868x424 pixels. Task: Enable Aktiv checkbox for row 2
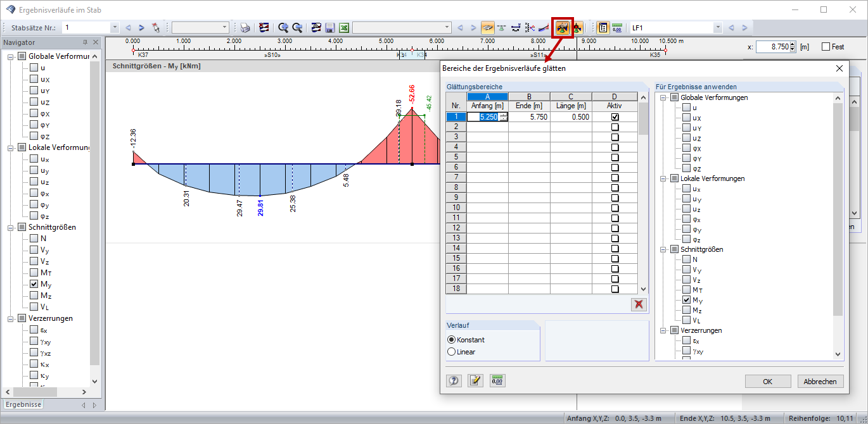click(615, 127)
